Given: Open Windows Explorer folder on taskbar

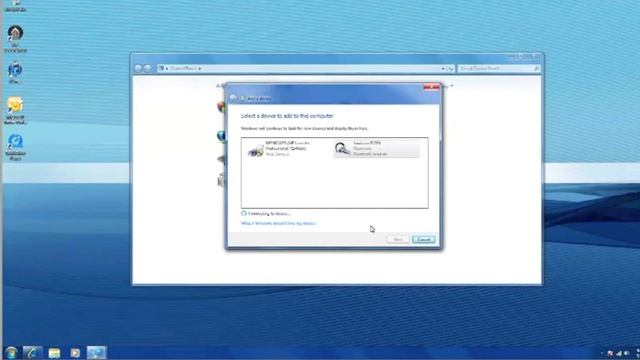Looking at the screenshot, I should 54,353.
